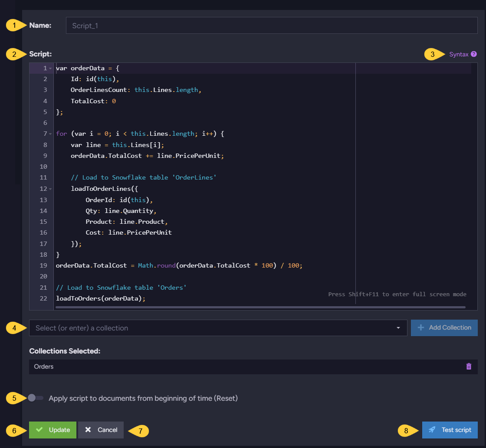This screenshot has width=486, height=448.
Task: Open the Syntax help link
Action: tap(459, 54)
